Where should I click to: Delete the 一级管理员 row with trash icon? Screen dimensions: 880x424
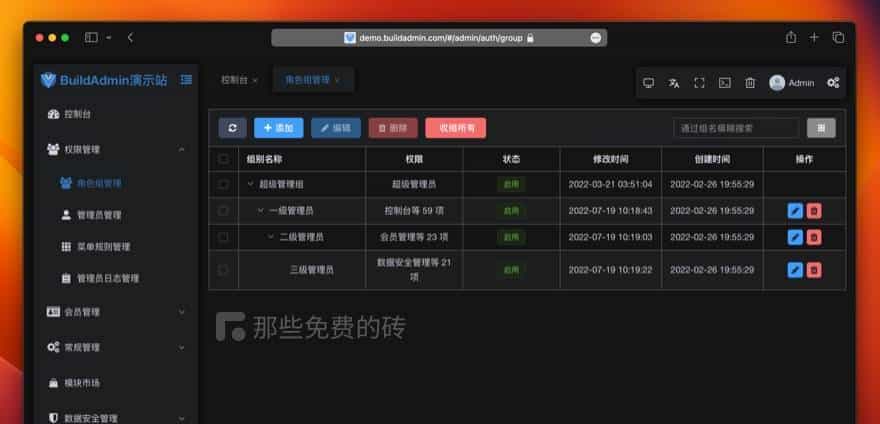[x=814, y=211]
